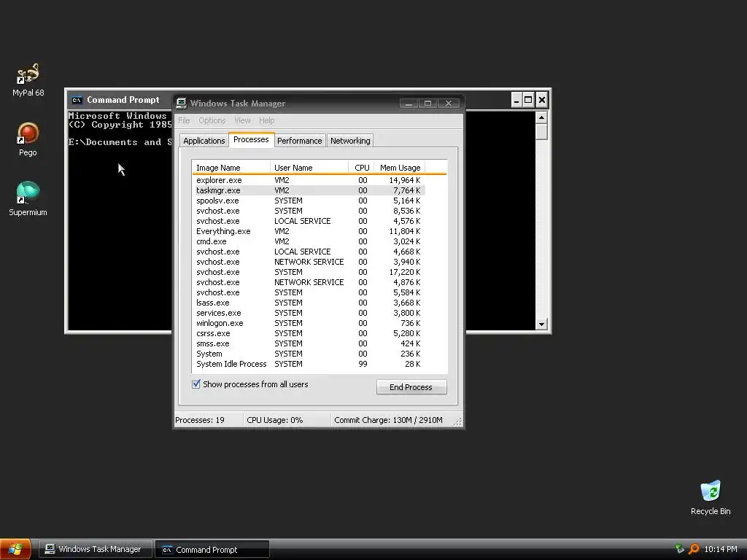Open the Options menu in Task Manager

[x=212, y=120]
